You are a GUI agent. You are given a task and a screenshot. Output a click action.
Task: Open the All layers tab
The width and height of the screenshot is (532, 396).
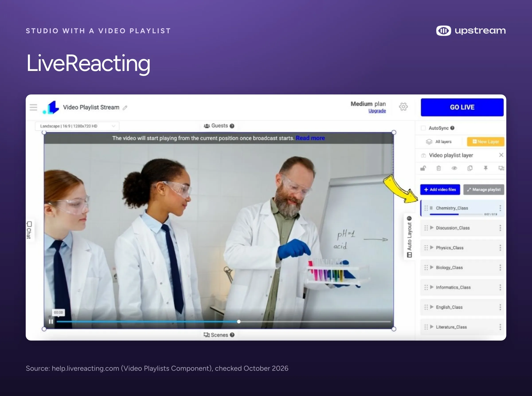pos(439,142)
